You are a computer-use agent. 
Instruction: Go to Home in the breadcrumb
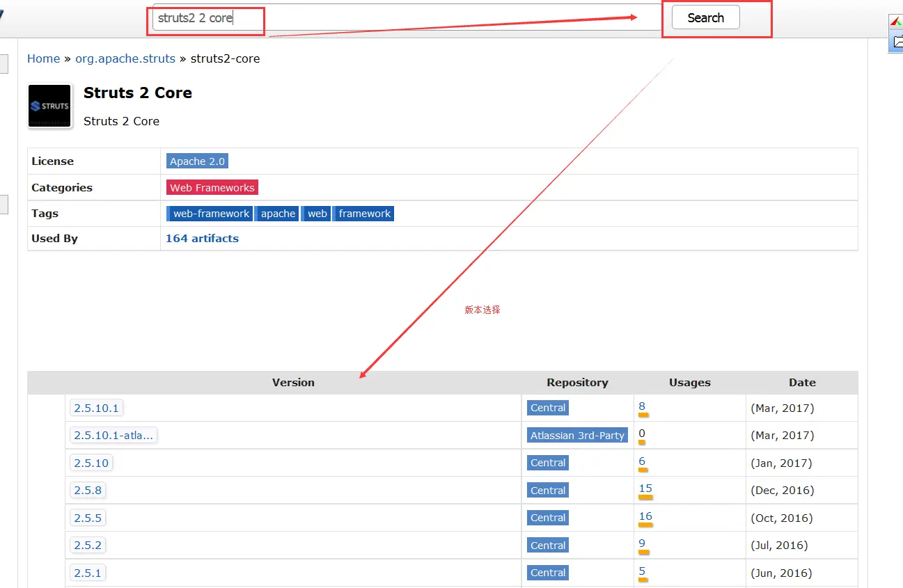tap(43, 58)
